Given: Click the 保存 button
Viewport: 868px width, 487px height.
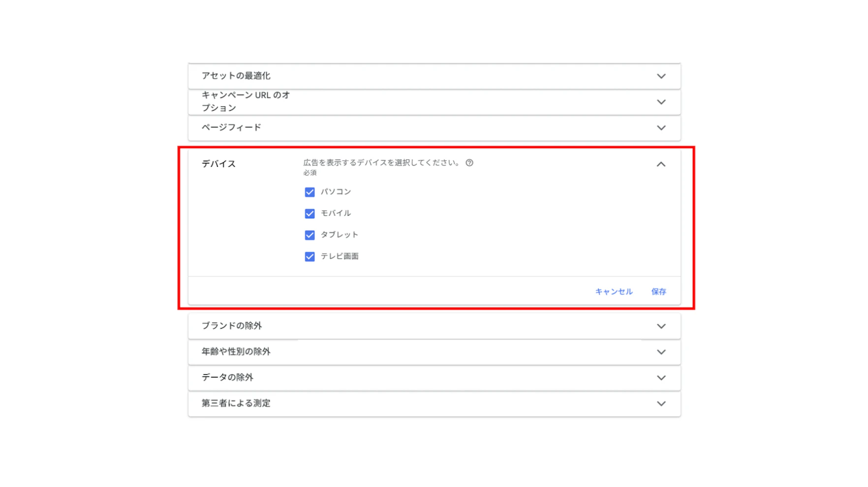Looking at the screenshot, I should [x=658, y=292].
